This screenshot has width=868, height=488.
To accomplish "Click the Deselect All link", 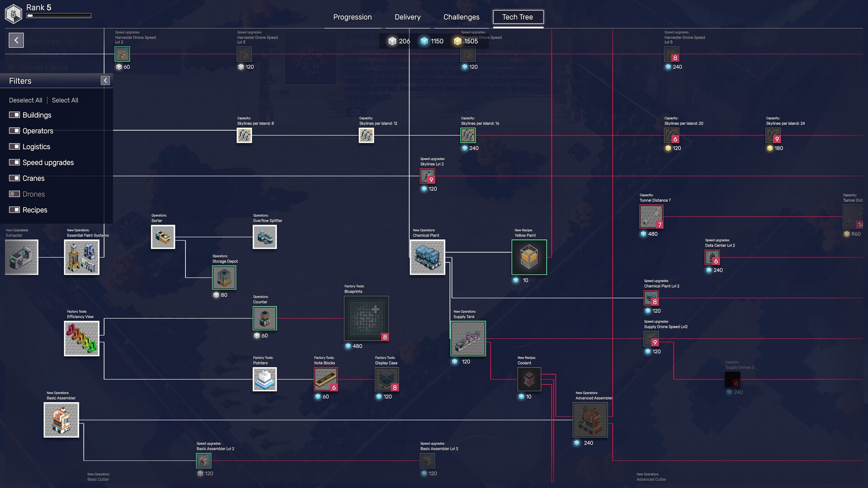I will (25, 100).
